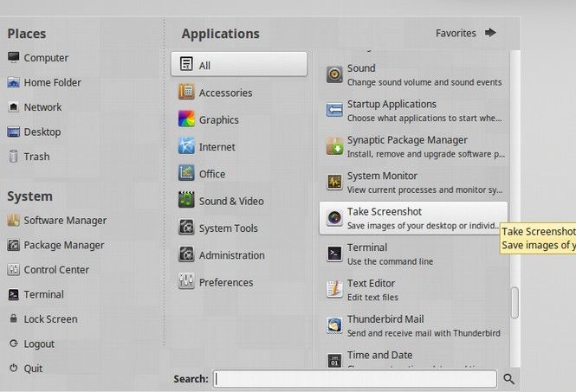Screen dimensions: 576x392
Task: Open the Desktop place icon
Action: [x=14, y=132]
